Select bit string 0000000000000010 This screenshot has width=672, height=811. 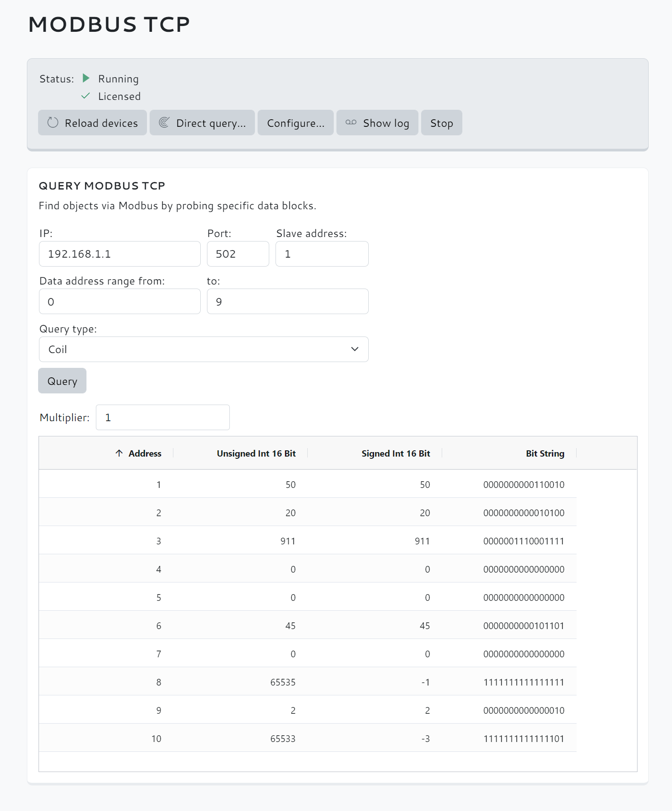click(524, 711)
